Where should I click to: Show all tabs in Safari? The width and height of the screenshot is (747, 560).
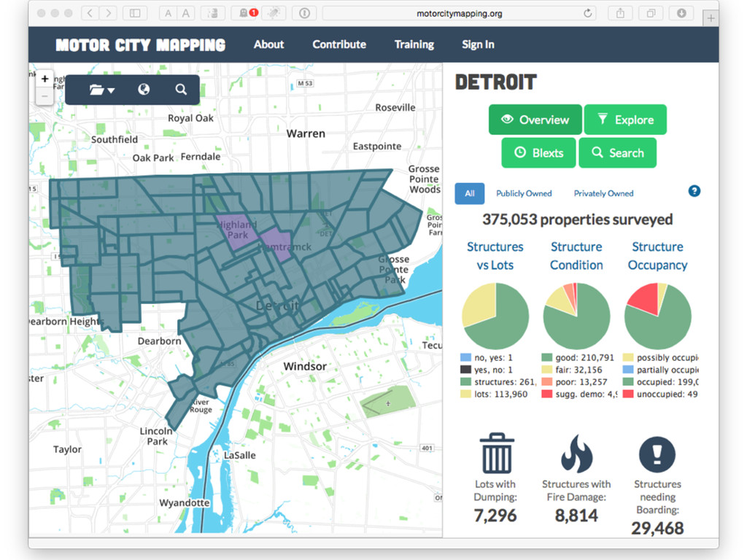point(651,13)
